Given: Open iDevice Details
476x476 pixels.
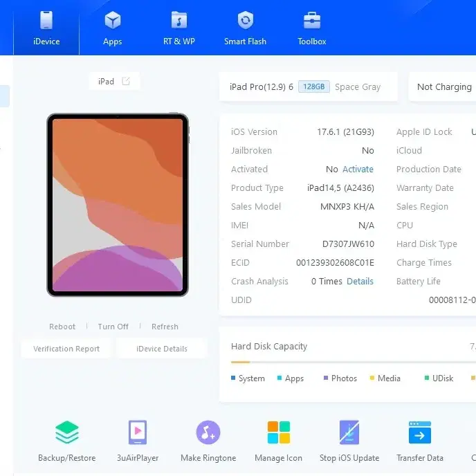Looking at the screenshot, I should 162,349.
